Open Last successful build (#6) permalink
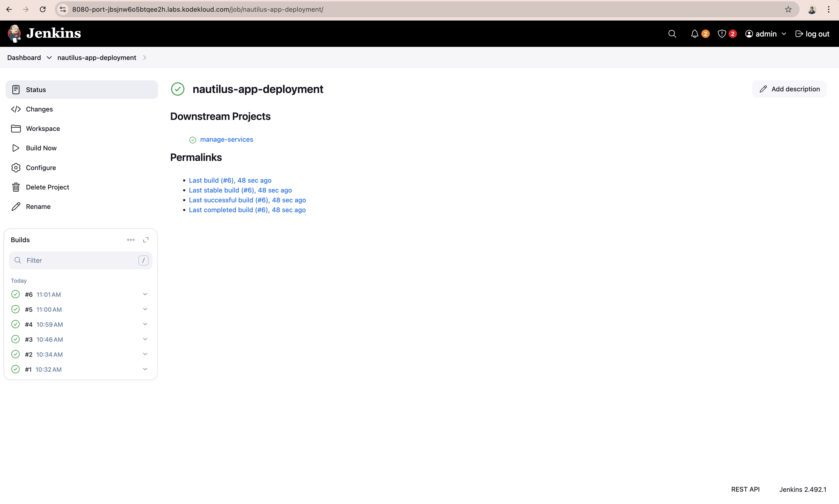Image resolution: width=839 pixels, height=504 pixels. [x=247, y=200]
